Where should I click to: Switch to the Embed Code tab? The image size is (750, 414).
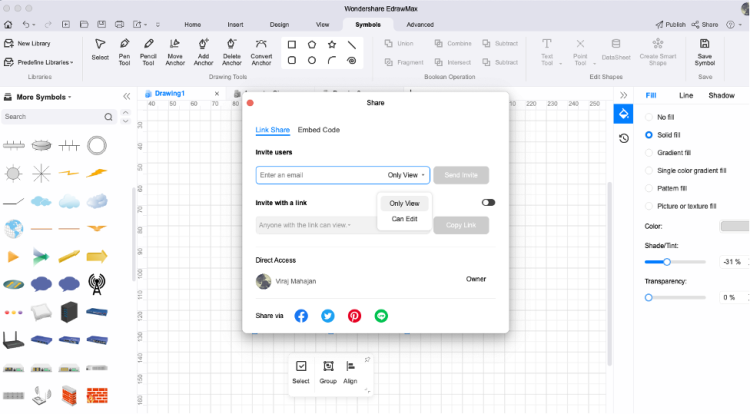click(x=319, y=130)
